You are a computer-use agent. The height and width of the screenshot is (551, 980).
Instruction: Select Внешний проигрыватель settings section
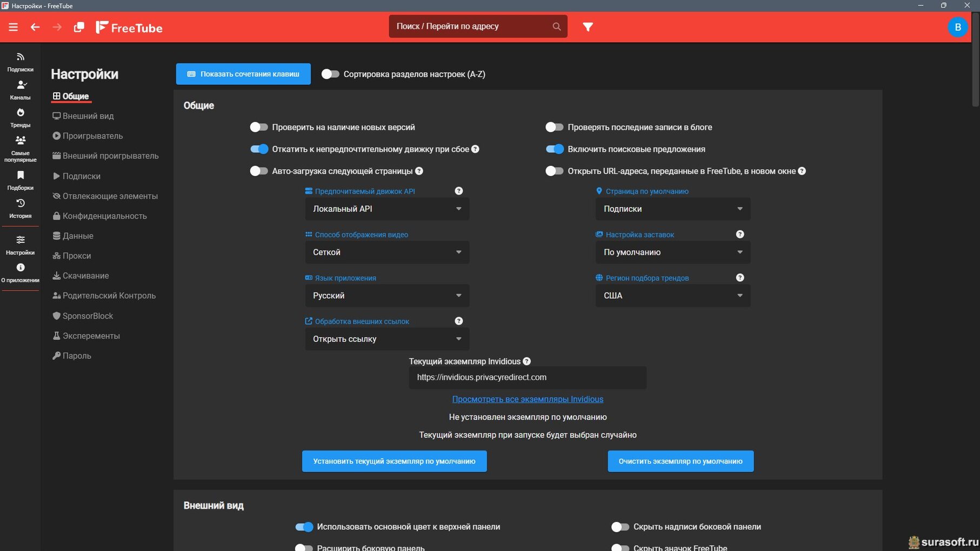coord(105,156)
